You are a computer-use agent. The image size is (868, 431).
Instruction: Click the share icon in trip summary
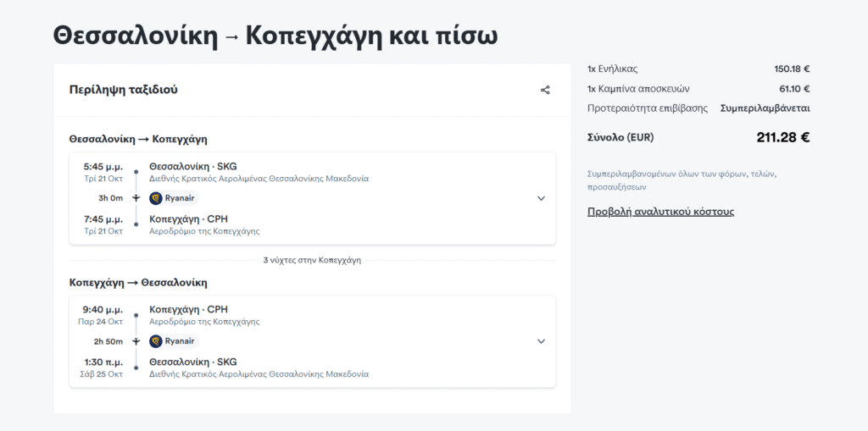click(x=545, y=91)
